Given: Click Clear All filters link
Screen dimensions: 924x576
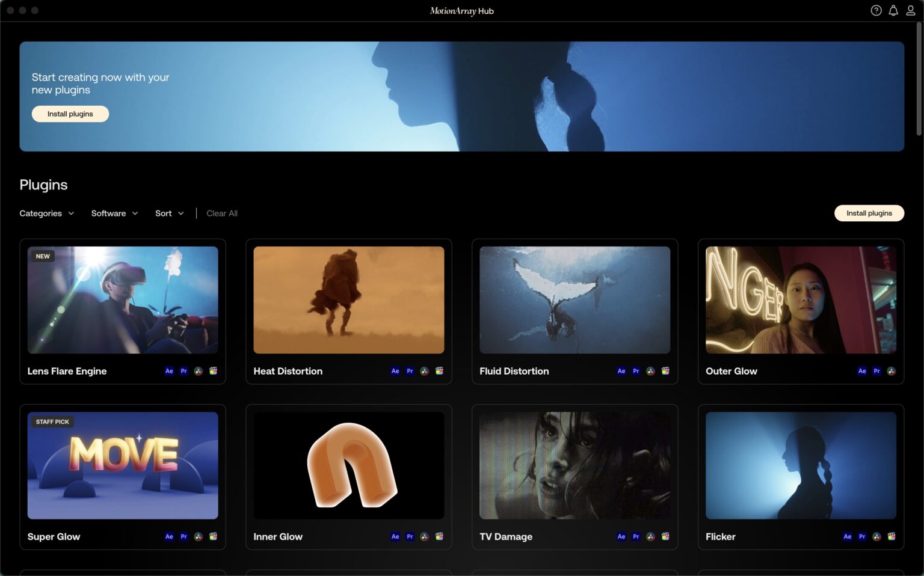Looking at the screenshot, I should 222,213.
